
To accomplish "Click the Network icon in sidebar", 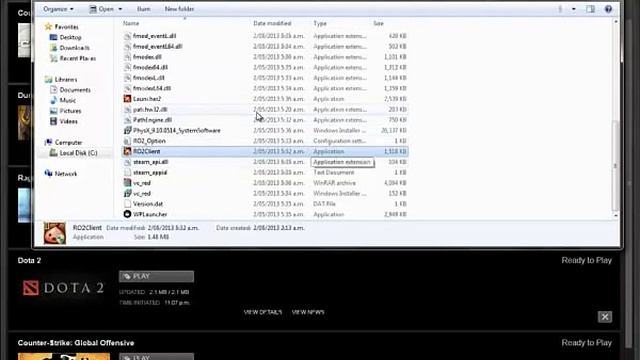I will [x=48, y=173].
